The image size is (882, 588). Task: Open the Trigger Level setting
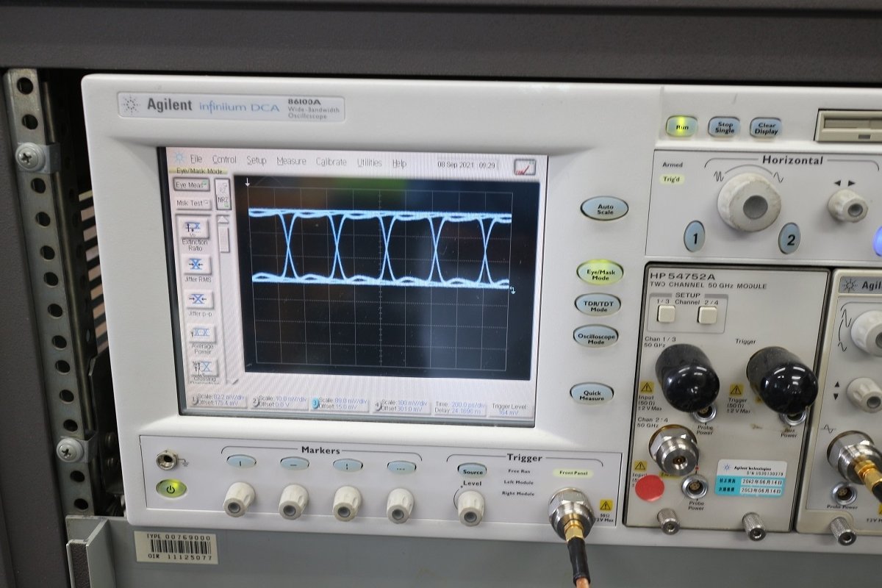click(509, 409)
